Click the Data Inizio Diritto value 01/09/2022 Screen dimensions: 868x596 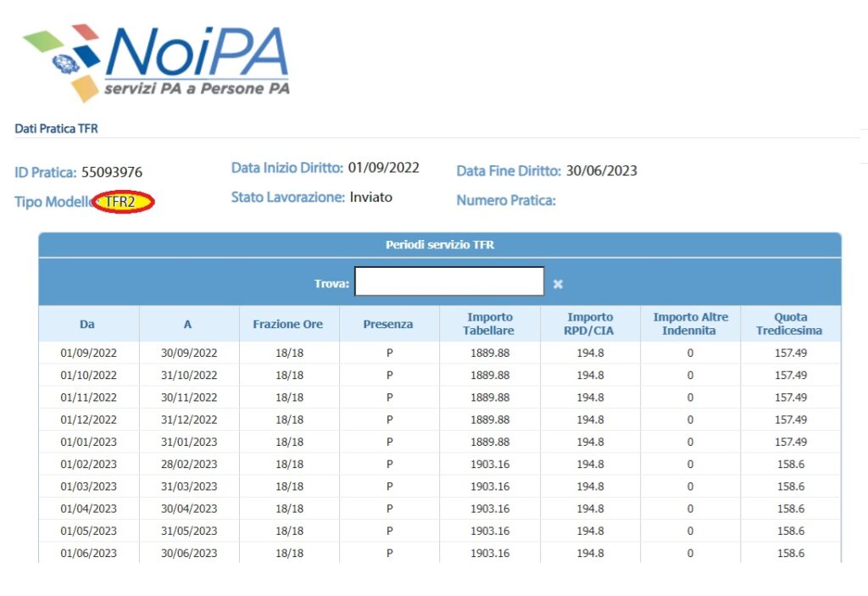coord(384,167)
